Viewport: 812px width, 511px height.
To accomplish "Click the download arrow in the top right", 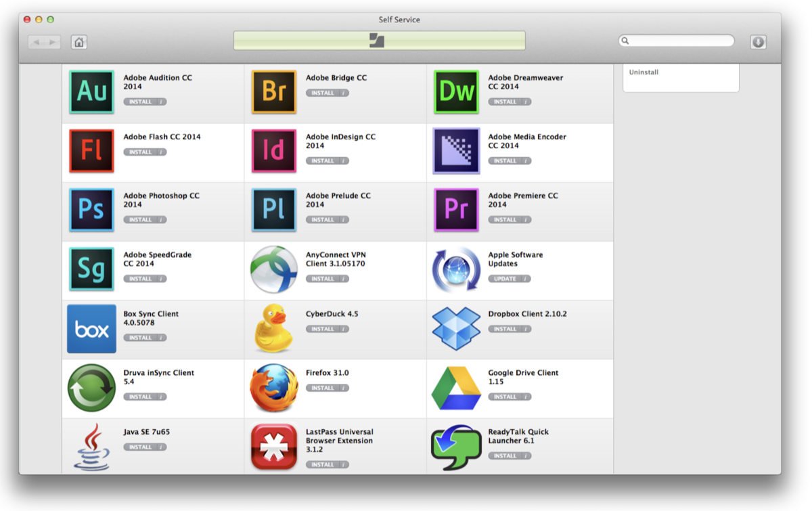I will pyautogui.click(x=758, y=41).
